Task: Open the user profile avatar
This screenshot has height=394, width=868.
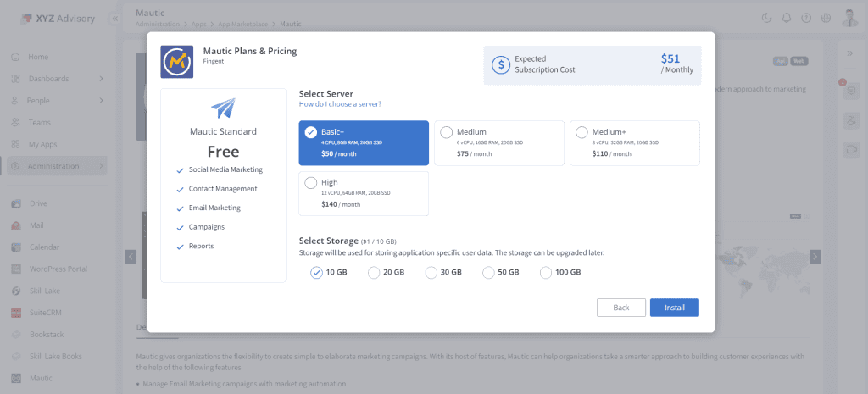Action: point(850,18)
